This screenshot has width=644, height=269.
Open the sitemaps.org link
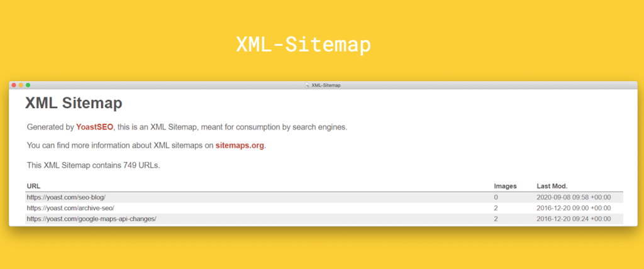240,145
